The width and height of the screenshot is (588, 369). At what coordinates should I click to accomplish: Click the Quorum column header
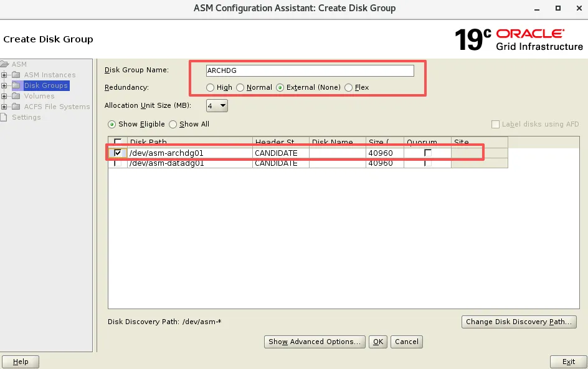[427, 142]
